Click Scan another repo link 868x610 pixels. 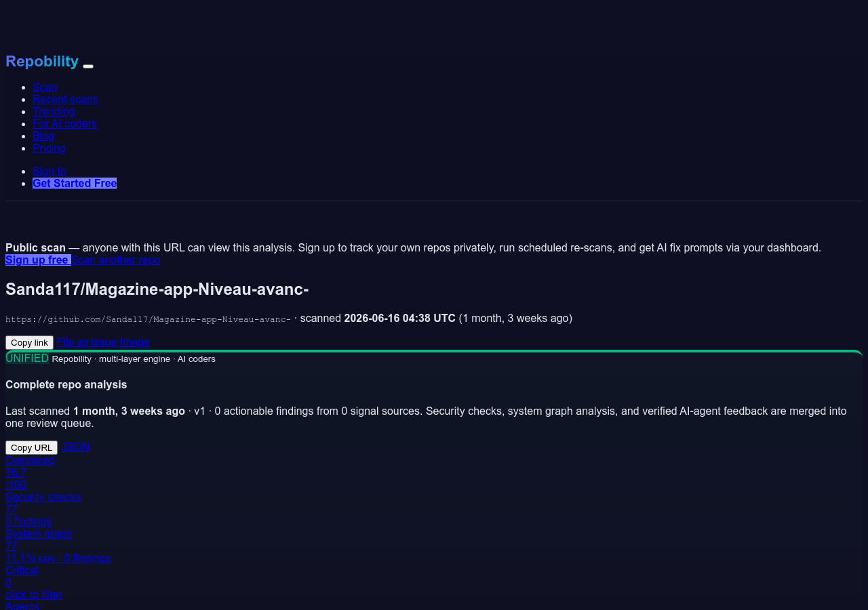click(x=116, y=260)
